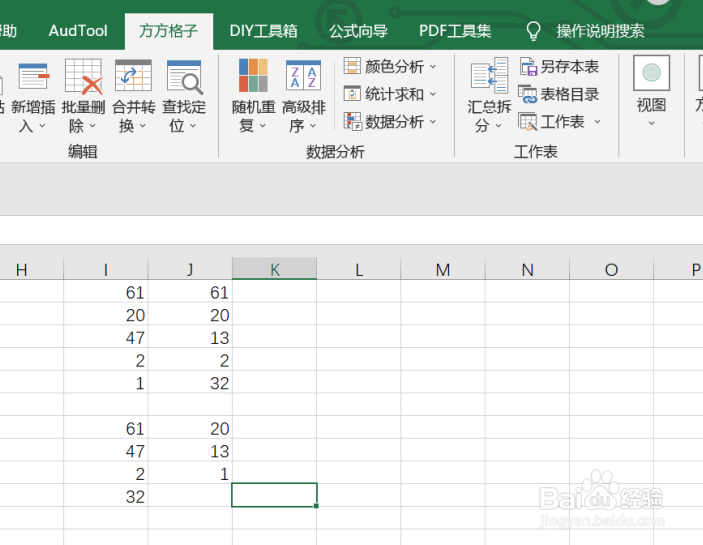Switch to the 方方格子 tab
Screen dimensions: 703x545
pyautogui.click(x=169, y=31)
